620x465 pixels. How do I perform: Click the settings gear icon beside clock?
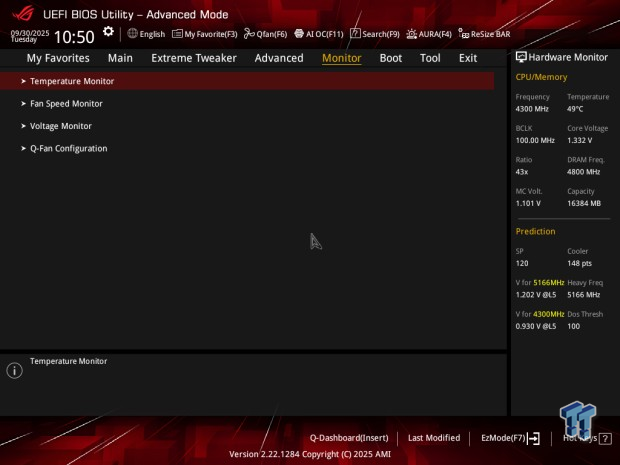tap(108, 32)
